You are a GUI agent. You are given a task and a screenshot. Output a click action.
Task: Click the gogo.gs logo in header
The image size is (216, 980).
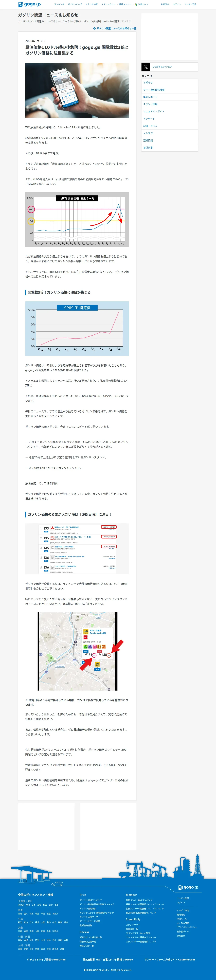[29, 4]
